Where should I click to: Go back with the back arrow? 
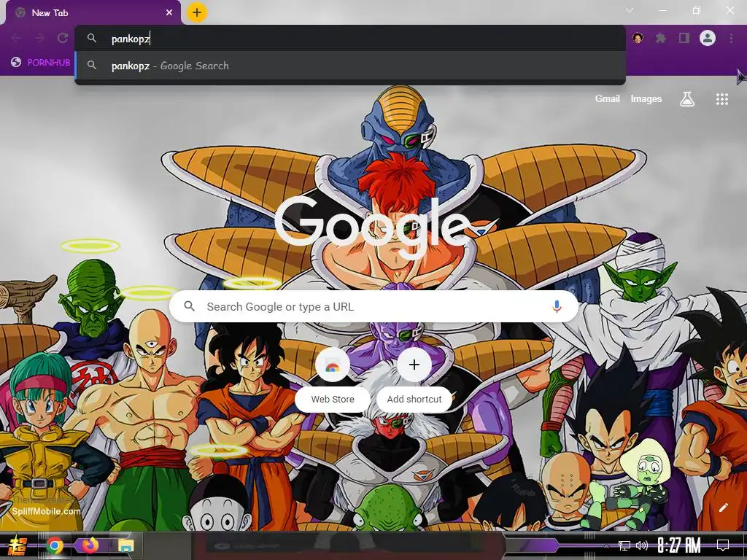click(x=16, y=38)
